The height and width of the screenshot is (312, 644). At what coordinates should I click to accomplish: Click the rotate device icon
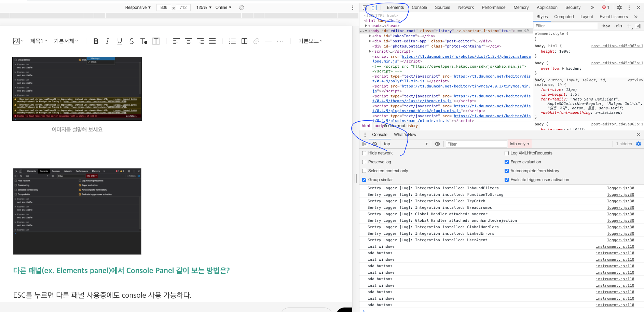point(242,8)
